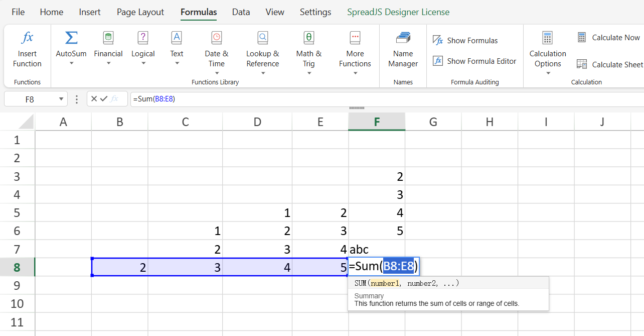This screenshot has height=336, width=644.
Task: Cancel formula entry with the X icon
Action: coord(94,99)
